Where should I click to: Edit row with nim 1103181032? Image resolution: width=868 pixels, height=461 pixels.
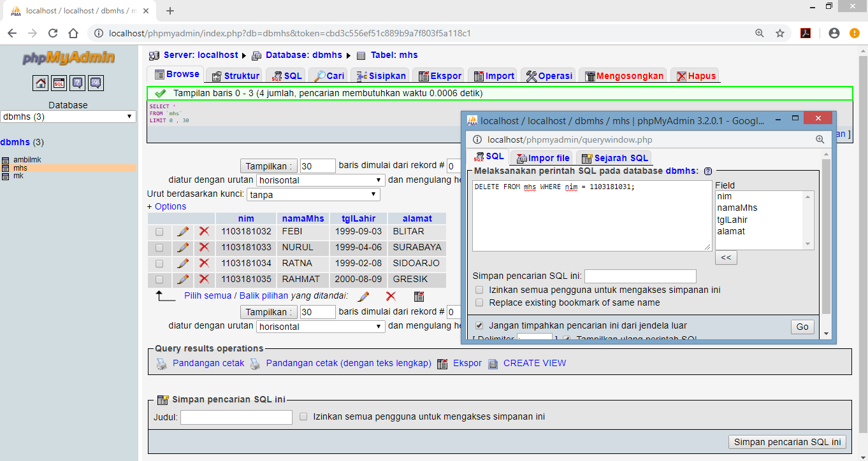[x=183, y=231]
